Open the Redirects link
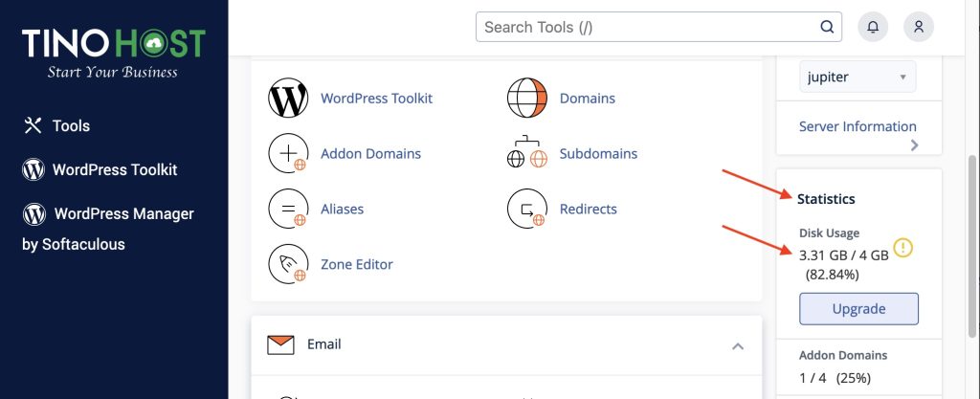Viewport: 980px width, 399px height. tap(589, 210)
